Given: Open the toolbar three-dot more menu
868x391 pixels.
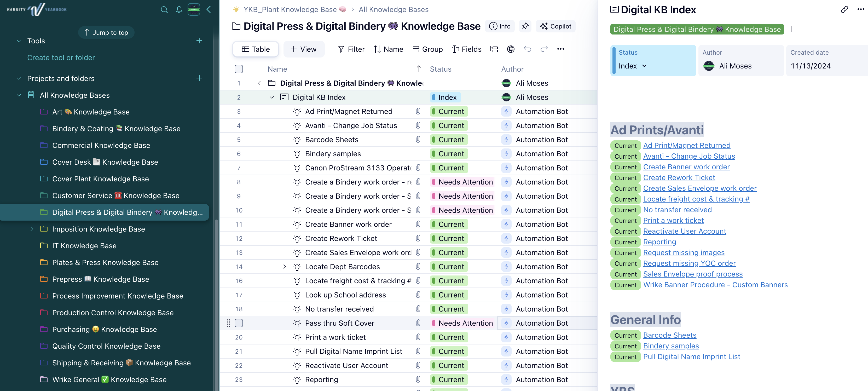Looking at the screenshot, I should coord(560,49).
